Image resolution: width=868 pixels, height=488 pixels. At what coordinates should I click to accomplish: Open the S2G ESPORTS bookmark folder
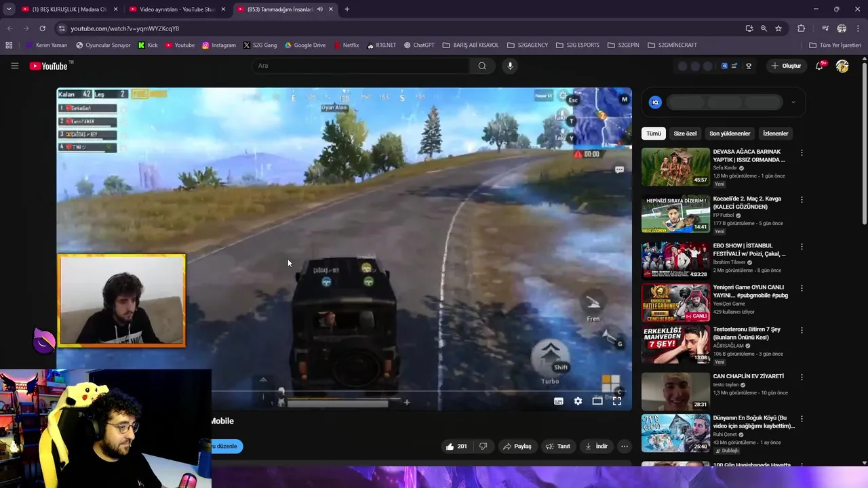(x=577, y=45)
